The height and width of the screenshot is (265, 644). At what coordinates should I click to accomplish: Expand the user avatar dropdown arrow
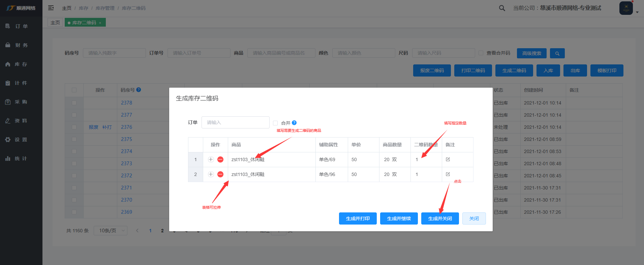637,12
